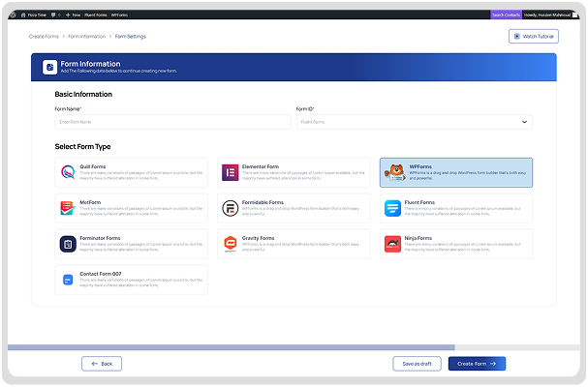The height and width of the screenshot is (387, 588).
Task: Go to Form Information breadcrumb
Action: tap(86, 37)
